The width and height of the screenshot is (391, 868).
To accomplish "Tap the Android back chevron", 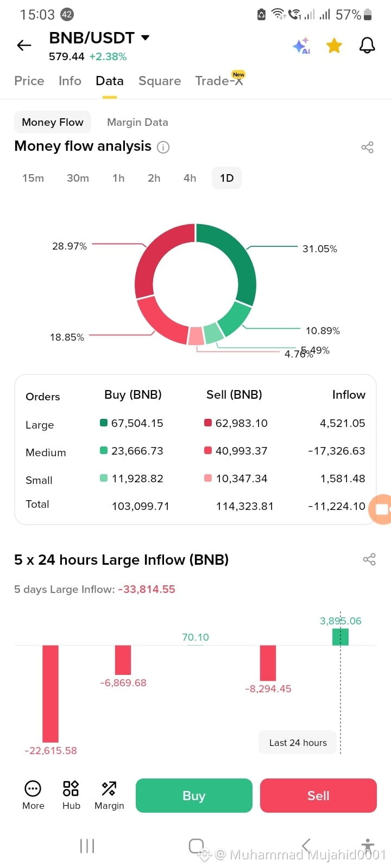I will pos(306,846).
